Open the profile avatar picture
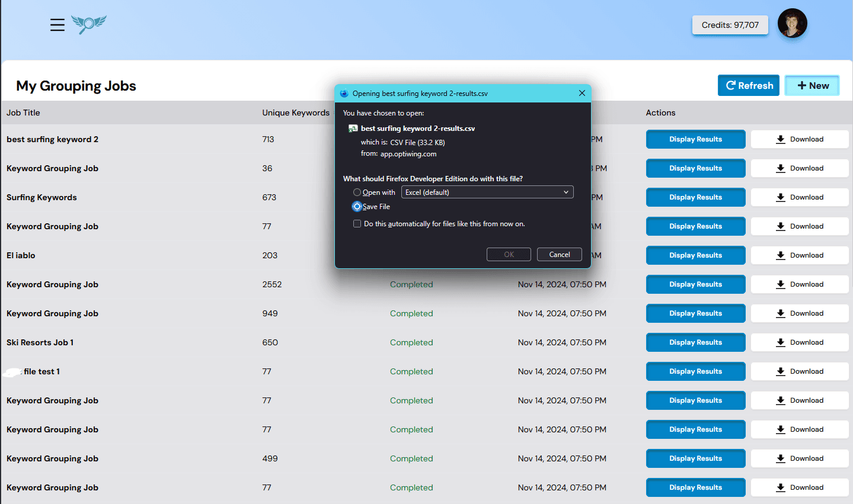 (x=792, y=24)
